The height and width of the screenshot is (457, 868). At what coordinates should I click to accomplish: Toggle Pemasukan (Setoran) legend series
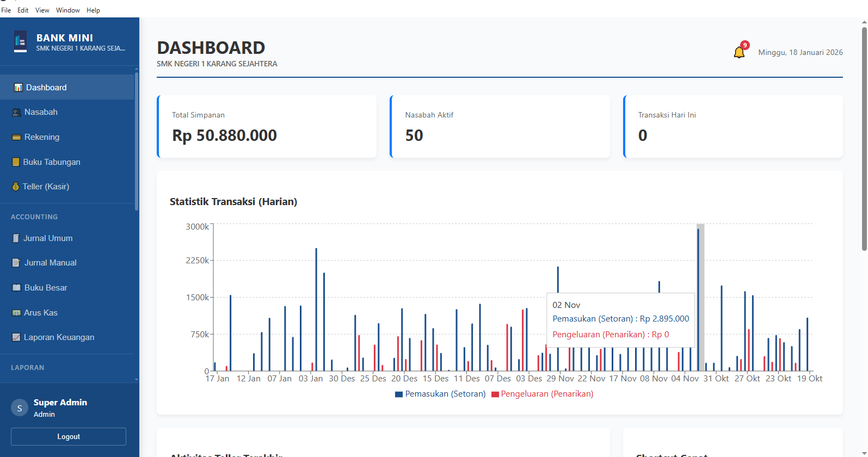440,394
